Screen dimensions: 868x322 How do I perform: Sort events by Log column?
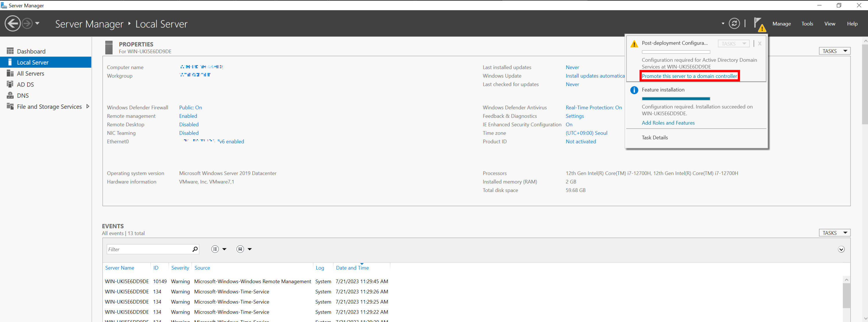[320, 268]
